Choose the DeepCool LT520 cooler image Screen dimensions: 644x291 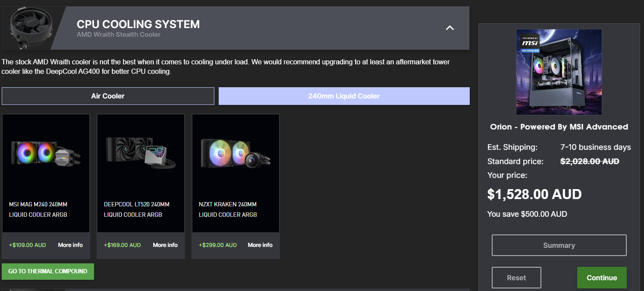pos(141,154)
